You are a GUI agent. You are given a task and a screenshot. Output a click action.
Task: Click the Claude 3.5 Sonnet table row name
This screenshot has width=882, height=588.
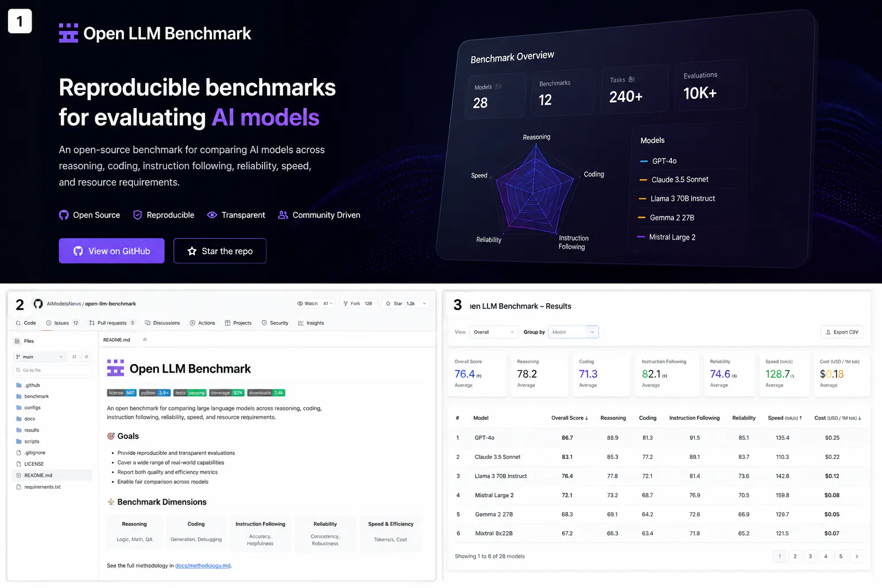click(x=497, y=457)
